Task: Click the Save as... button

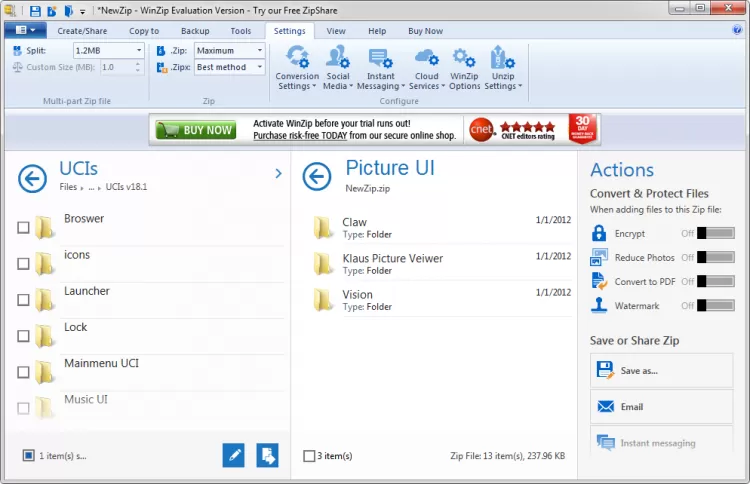Action: [662, 370]
